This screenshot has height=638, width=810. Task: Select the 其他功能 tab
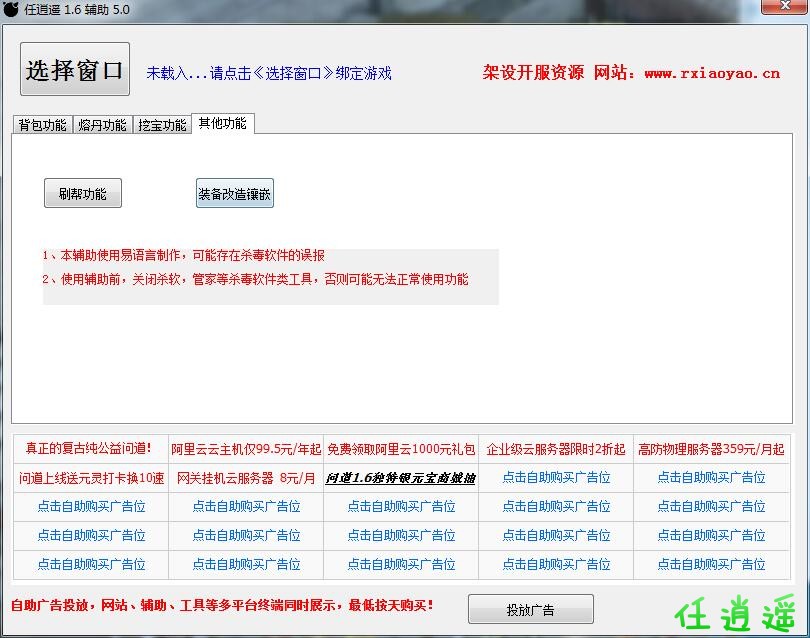pyautogui.click(x=222, y=124)
